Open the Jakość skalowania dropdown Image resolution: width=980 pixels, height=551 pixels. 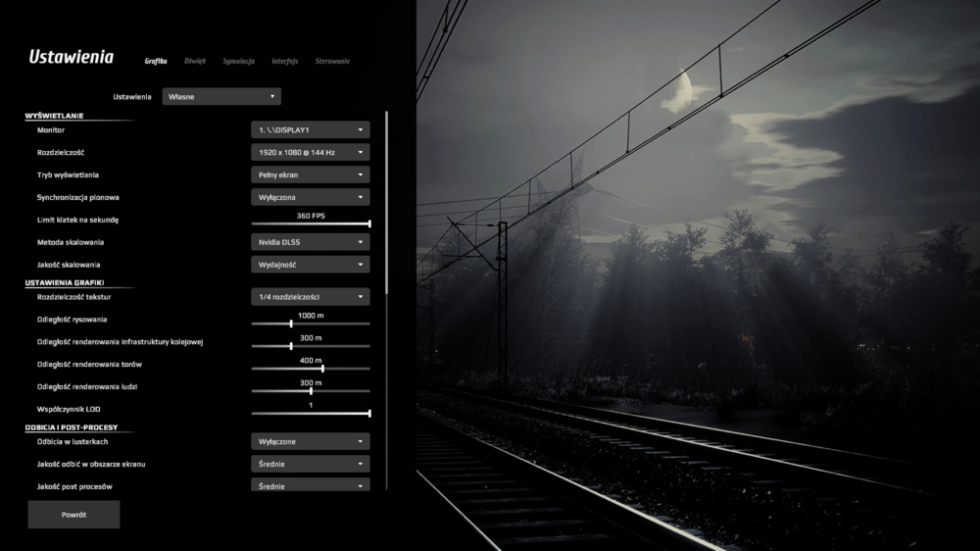tap(310, 265)
